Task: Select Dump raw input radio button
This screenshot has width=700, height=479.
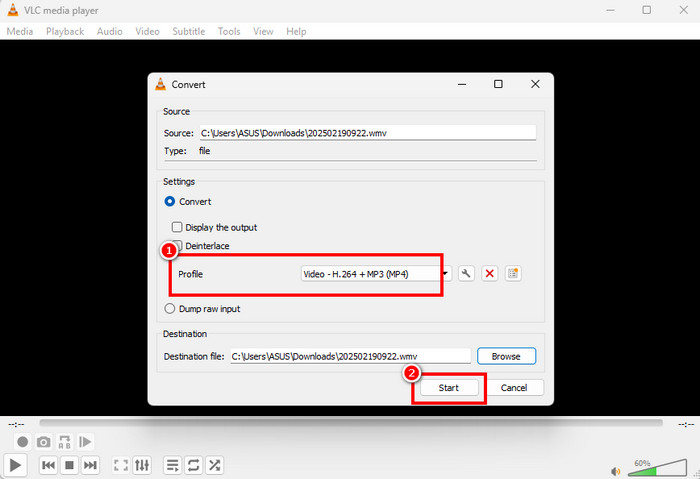Action: coord(170,308)
